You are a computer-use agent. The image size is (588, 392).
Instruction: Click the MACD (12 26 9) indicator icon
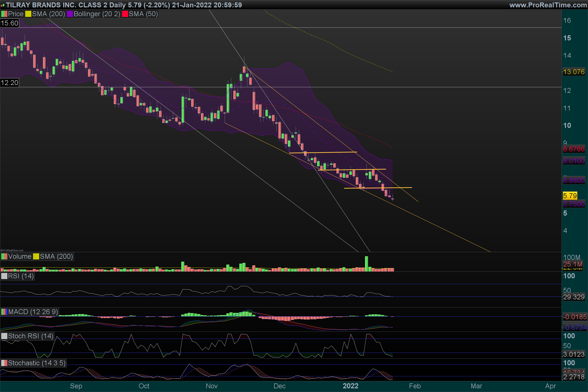tap(4, 312)
